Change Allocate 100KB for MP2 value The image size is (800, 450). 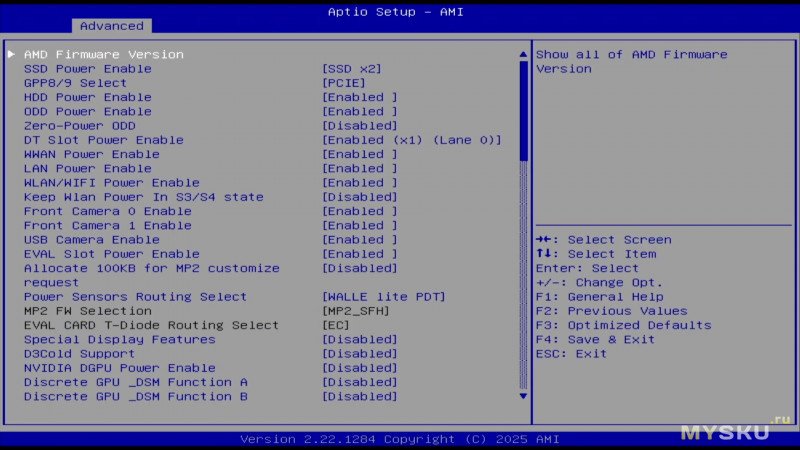click(360, 269)
